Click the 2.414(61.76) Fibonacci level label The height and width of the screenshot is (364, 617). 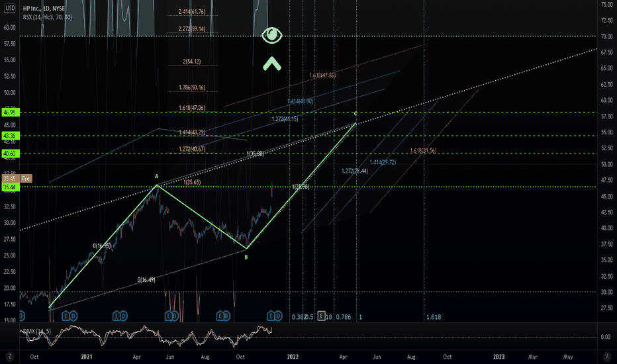pyautogui.click(x=191, y=12)
